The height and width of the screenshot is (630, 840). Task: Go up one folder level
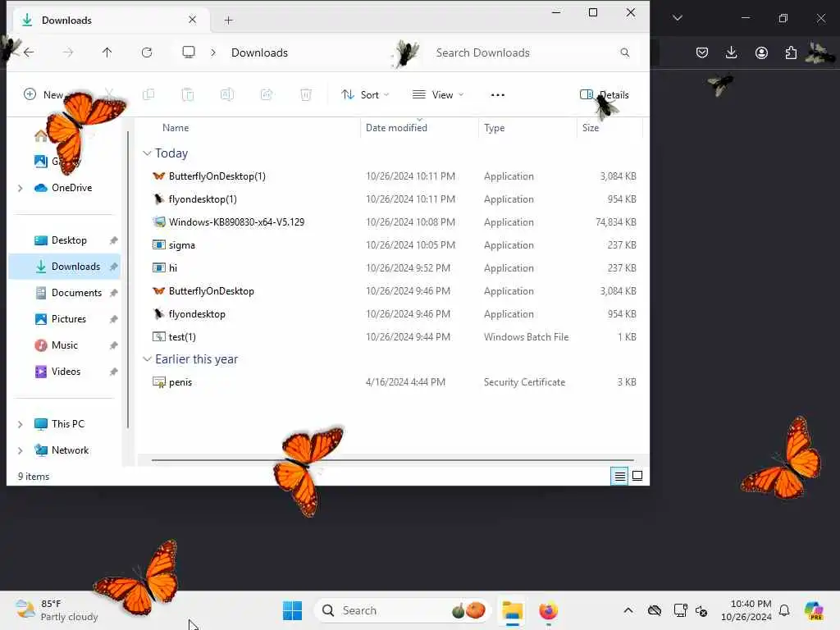107,52
